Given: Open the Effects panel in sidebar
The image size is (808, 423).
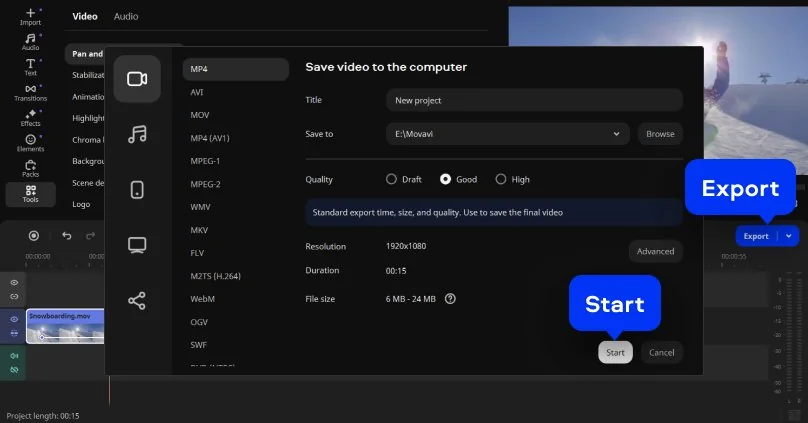Looking at the screenshot, I should coord(30,118).
